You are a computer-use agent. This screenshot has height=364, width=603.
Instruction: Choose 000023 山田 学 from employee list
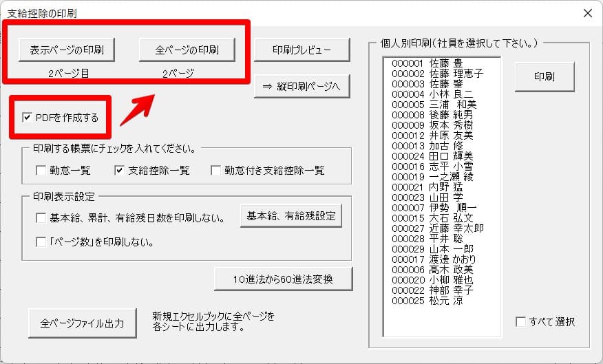427,197
